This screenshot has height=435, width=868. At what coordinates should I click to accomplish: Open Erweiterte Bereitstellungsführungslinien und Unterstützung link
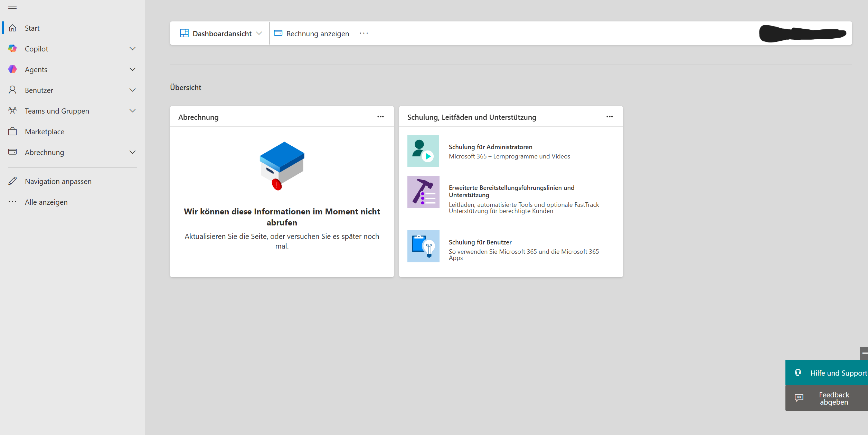[512, 191]
